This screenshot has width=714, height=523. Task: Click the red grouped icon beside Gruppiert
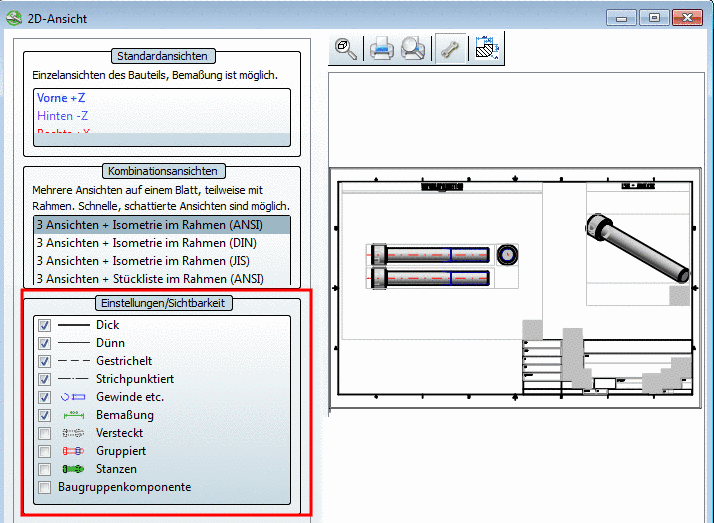pyautogui.click(x=73, y=451)
